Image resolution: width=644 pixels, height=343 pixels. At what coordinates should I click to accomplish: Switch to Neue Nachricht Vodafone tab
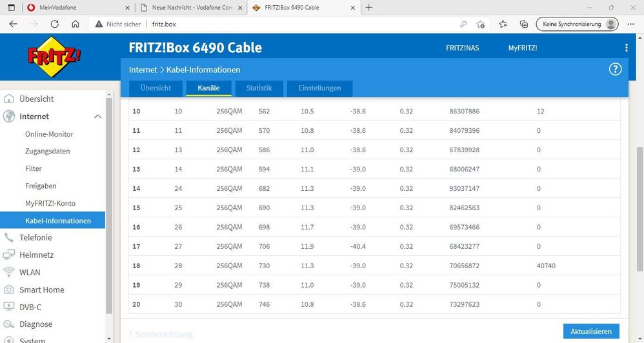pos(192,7)
